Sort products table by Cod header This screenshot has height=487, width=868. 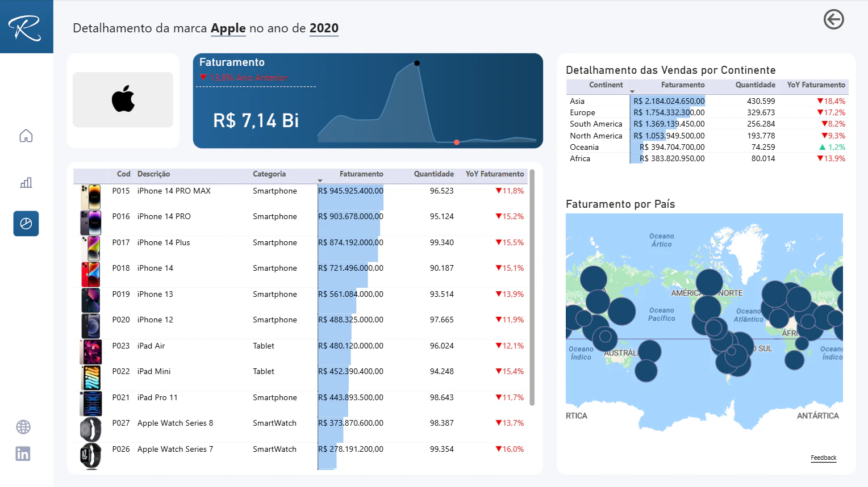[x=123, y=174]
